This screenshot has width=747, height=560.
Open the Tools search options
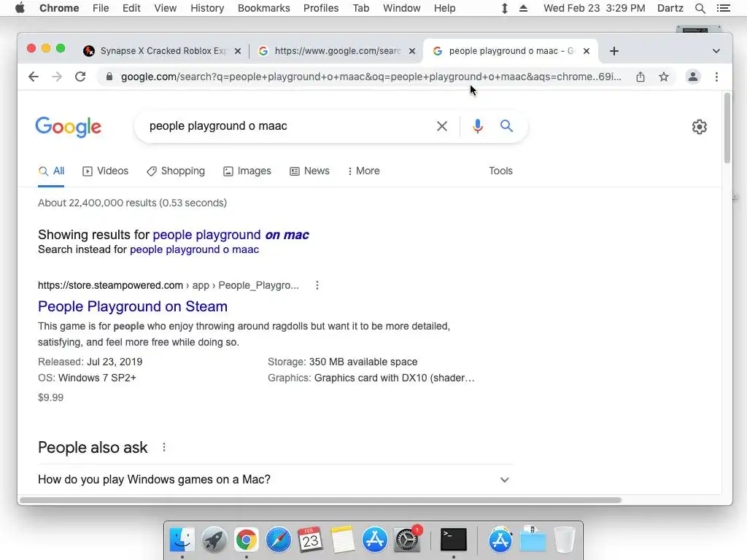(500, 171)
